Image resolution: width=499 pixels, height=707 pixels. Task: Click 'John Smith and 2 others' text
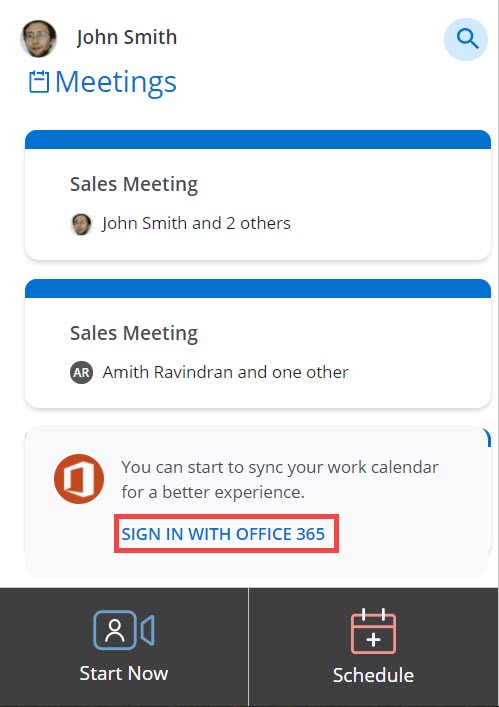click(196, 223)
